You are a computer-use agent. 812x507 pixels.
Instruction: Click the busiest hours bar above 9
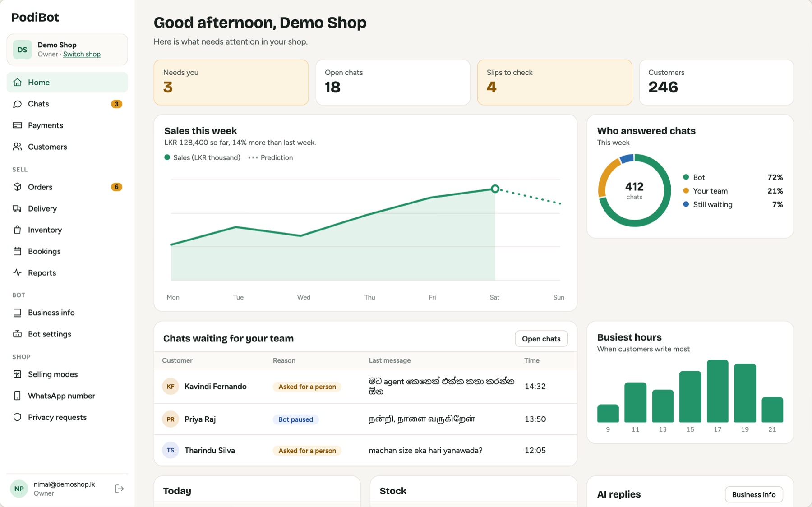coord(608,413)
